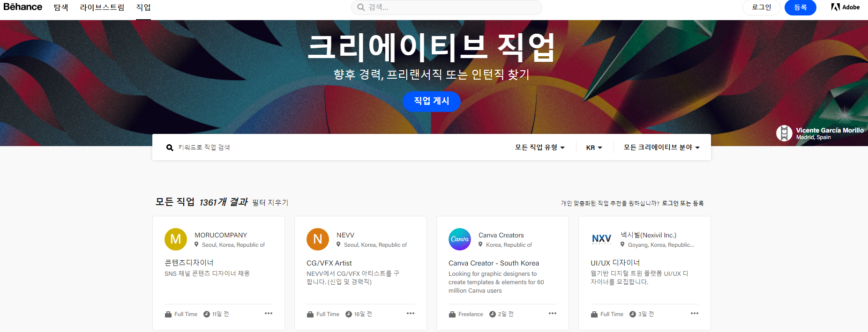
Task: Go to the 탐색 menu
Action: (61, 7)
